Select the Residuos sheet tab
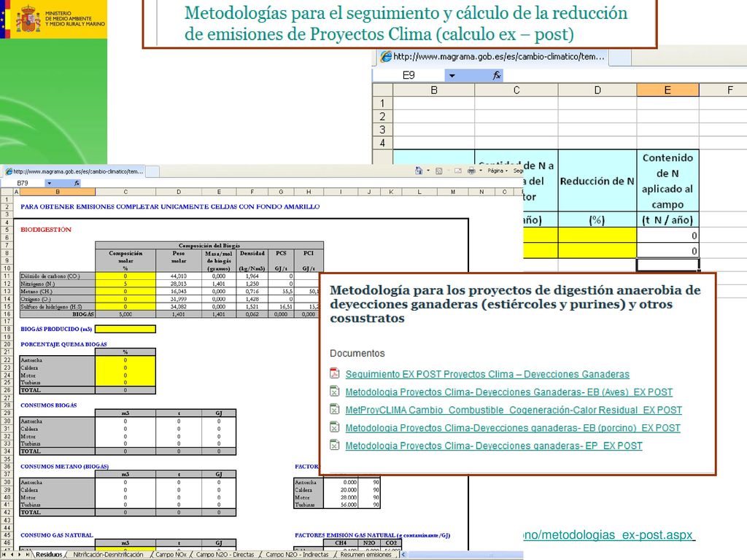The height and width of the screenshot is (560, 747). tap(49, 554)
